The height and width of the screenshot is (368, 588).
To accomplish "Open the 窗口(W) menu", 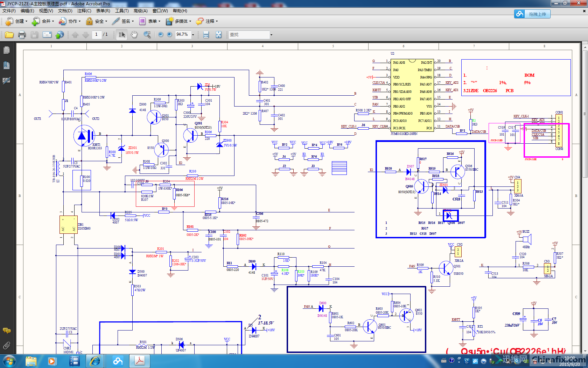I will (x=160, y=11).
